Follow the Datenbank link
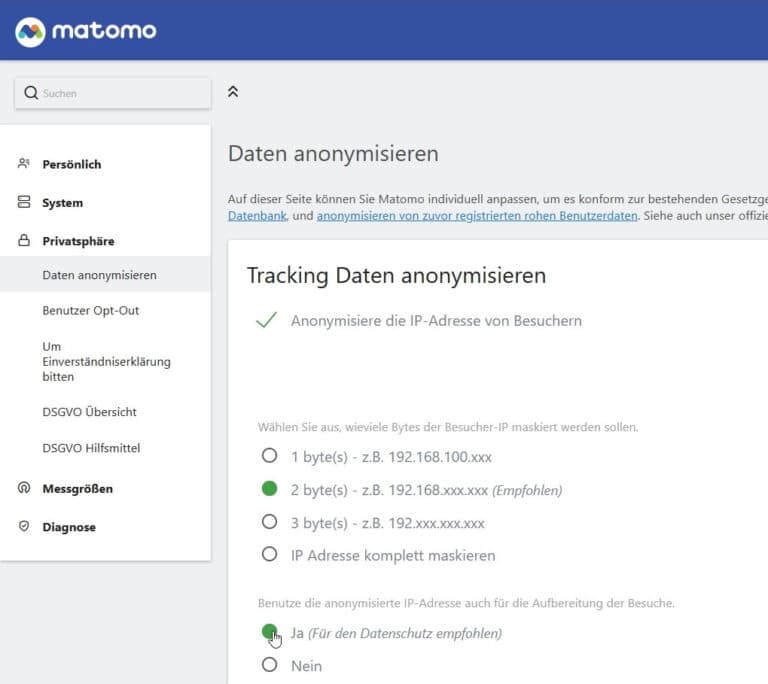768x684 pixels. [x=257, y=216]
